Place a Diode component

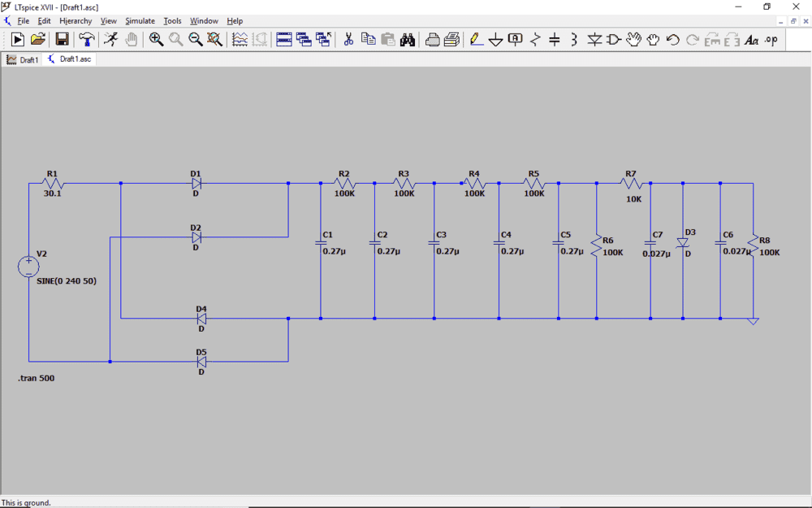pyautogui.click(x=594, y=38)
